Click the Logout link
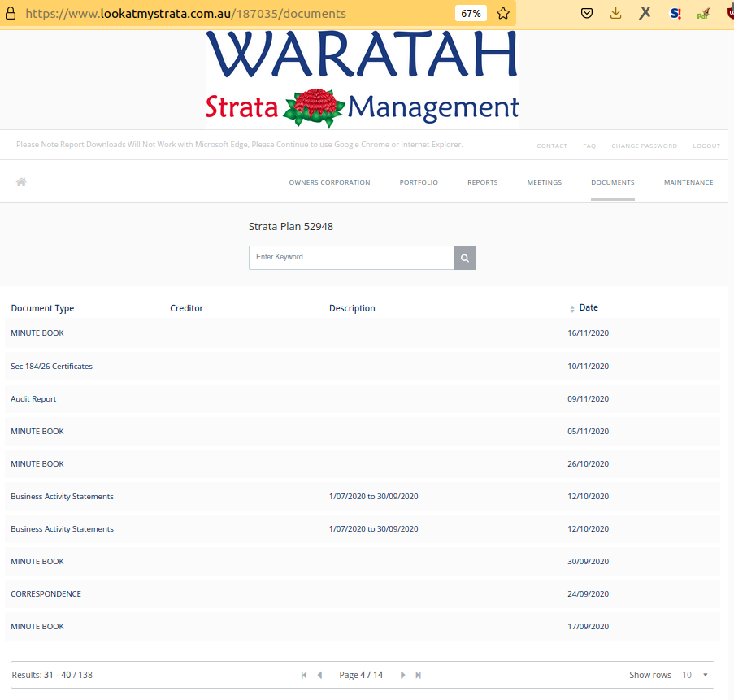The height and width of the screenshot is (700, 734). pos(706,146)
